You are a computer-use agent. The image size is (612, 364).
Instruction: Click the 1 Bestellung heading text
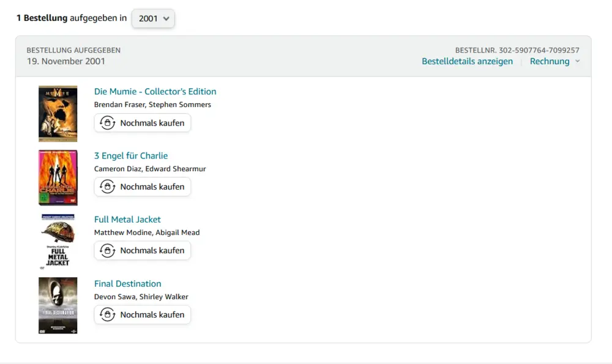[42, 18]
